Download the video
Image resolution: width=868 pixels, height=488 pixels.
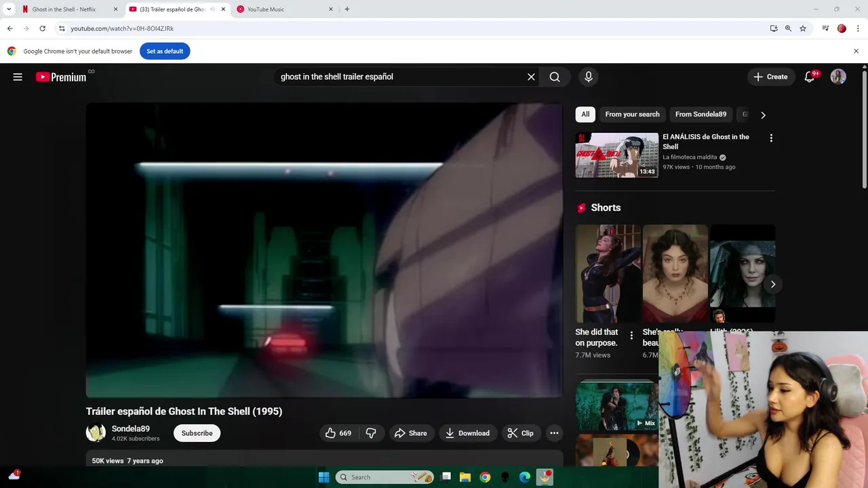coord(467,433)
